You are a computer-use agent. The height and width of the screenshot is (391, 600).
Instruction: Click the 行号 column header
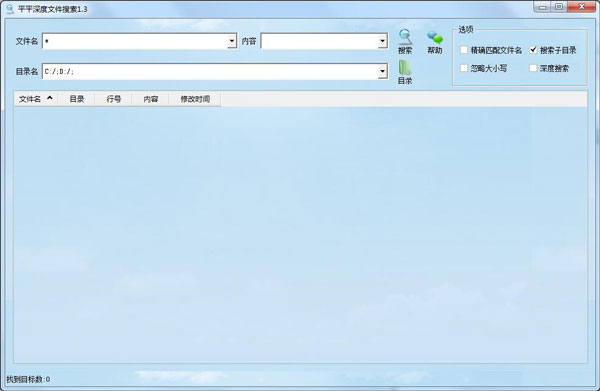point(113,99)
